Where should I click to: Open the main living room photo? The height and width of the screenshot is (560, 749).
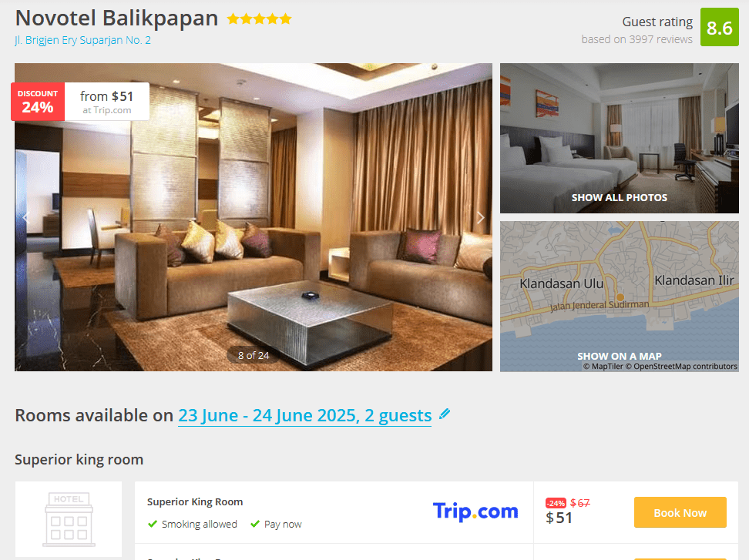pos(254,217)
